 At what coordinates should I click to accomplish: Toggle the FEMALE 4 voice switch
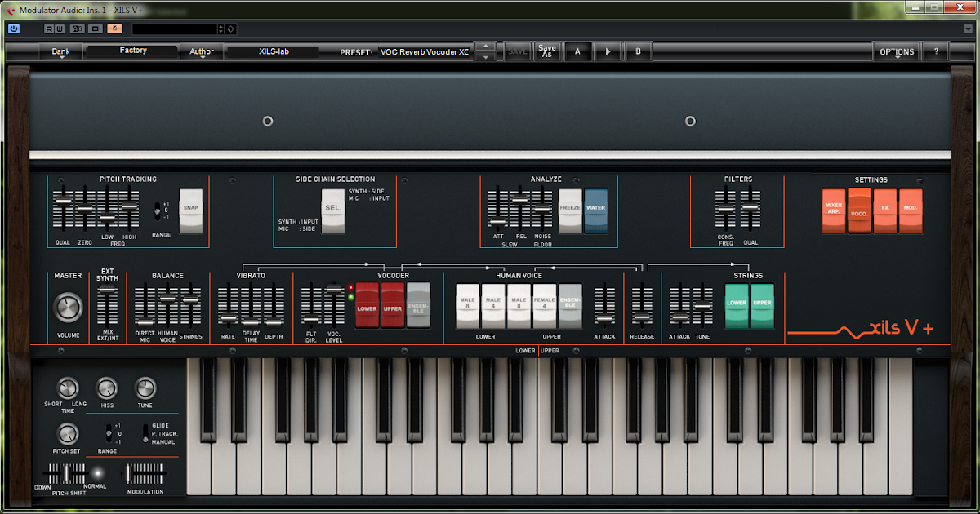pyautogui.click(x=545, y=306)
